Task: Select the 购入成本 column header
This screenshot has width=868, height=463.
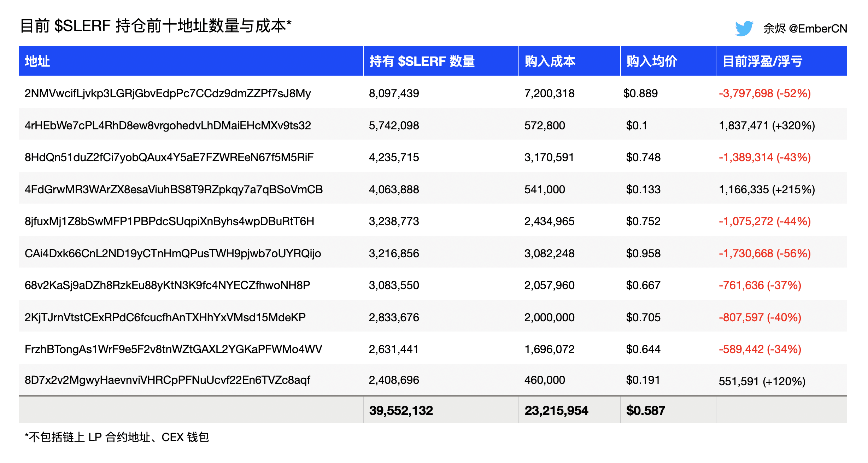Action: (551, 61)
